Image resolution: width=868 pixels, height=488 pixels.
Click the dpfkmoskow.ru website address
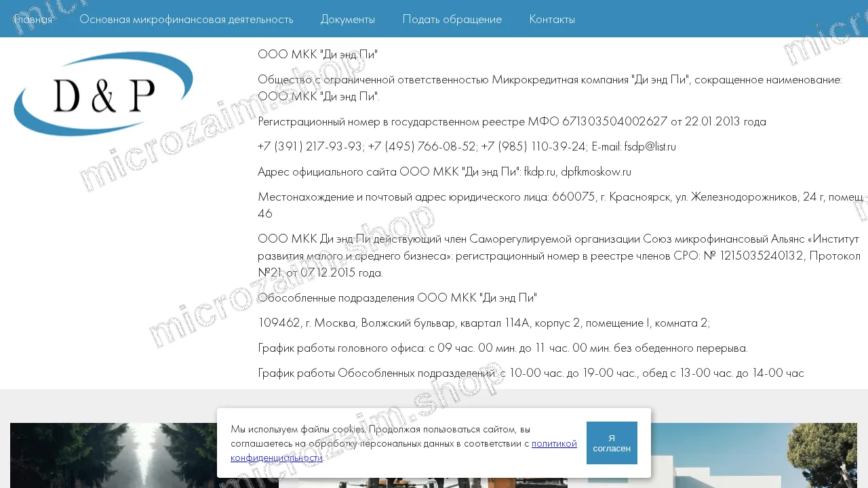(596, 171)
